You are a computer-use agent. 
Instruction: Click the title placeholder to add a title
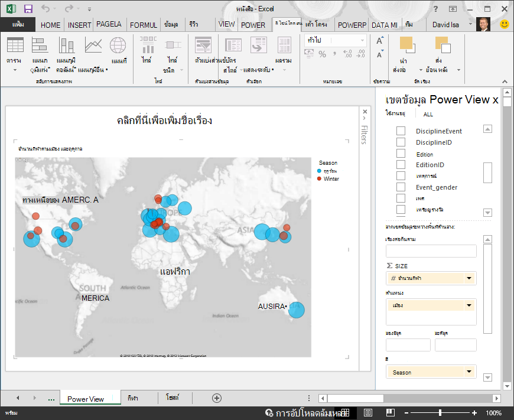click(164, 121)
